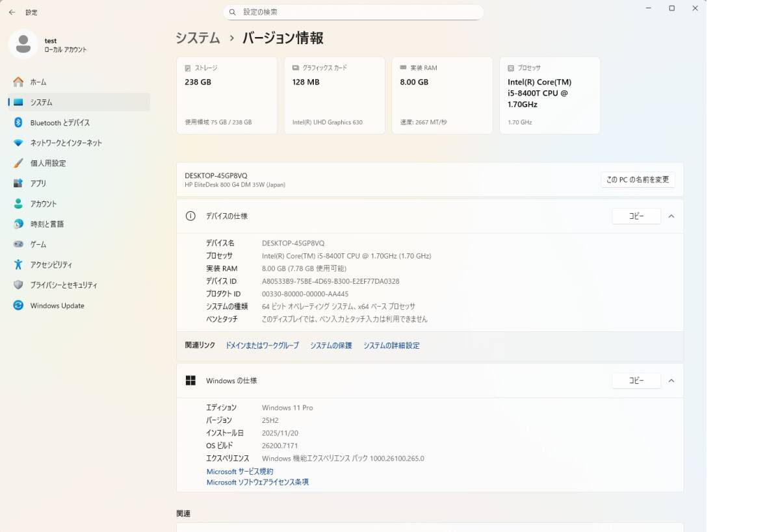Click the Accounts person icon
Image resolution: width=780 pixels, height=532 pixels.
coord(18,204)
